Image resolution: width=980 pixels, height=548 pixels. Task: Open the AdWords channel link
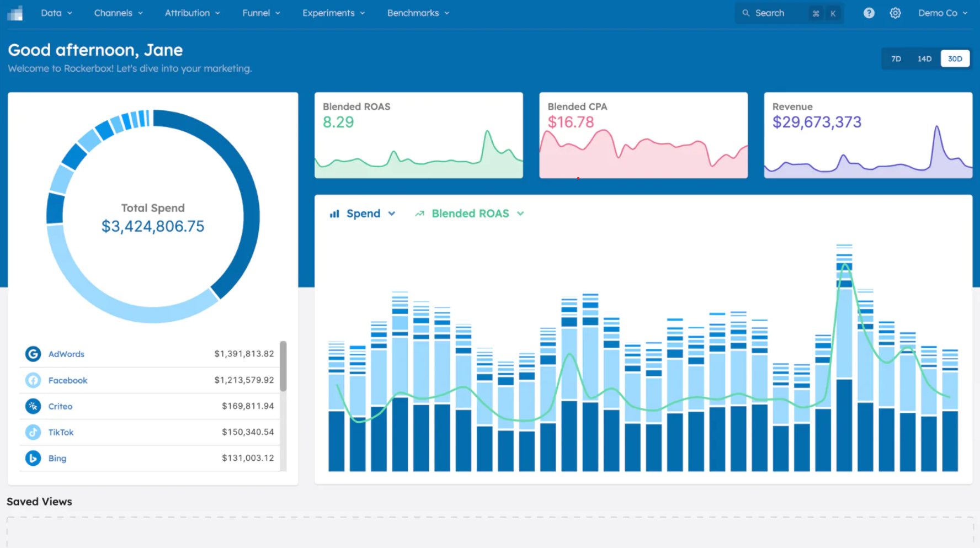(x=66, y=354)
